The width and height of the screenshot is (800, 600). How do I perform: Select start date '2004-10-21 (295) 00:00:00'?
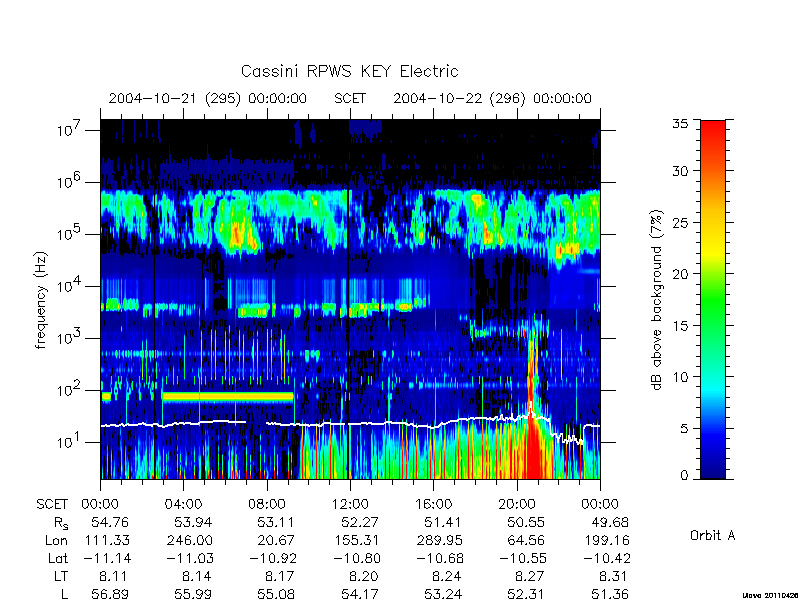(208, 98)
